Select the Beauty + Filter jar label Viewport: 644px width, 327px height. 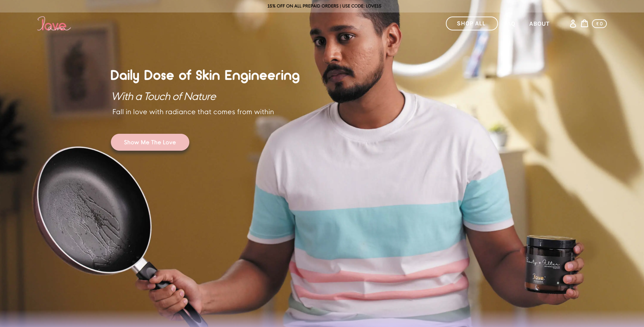pyautogui.click(x=542, y=262)
